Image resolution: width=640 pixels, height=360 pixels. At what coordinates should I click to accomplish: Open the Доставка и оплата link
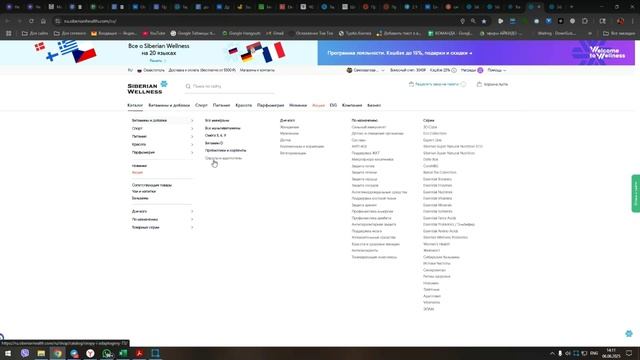[x=202, y=70]
